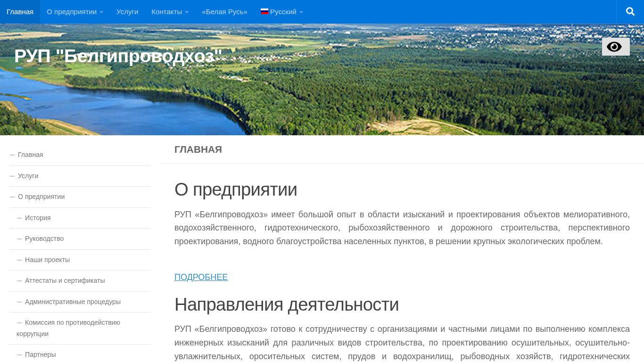
Task: Click the Russian flag language icon
Action: [x=264, y=11]
